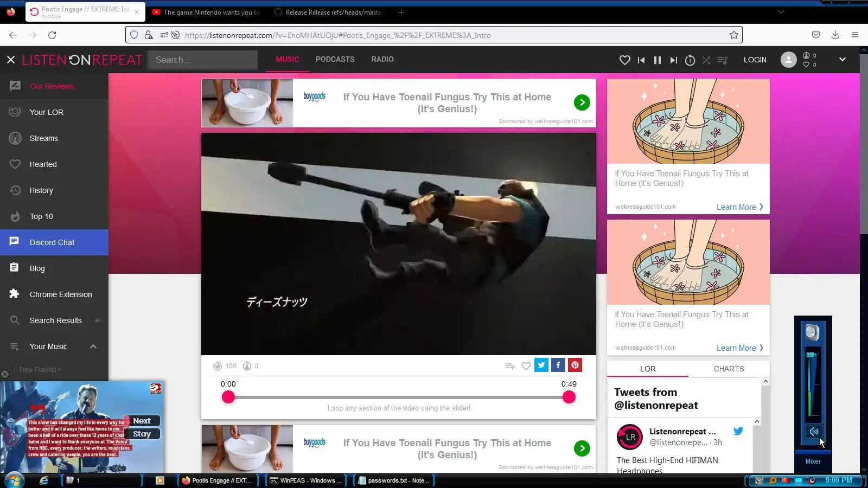
Task: Share video on Pinterest
Action: coord(575,365)
